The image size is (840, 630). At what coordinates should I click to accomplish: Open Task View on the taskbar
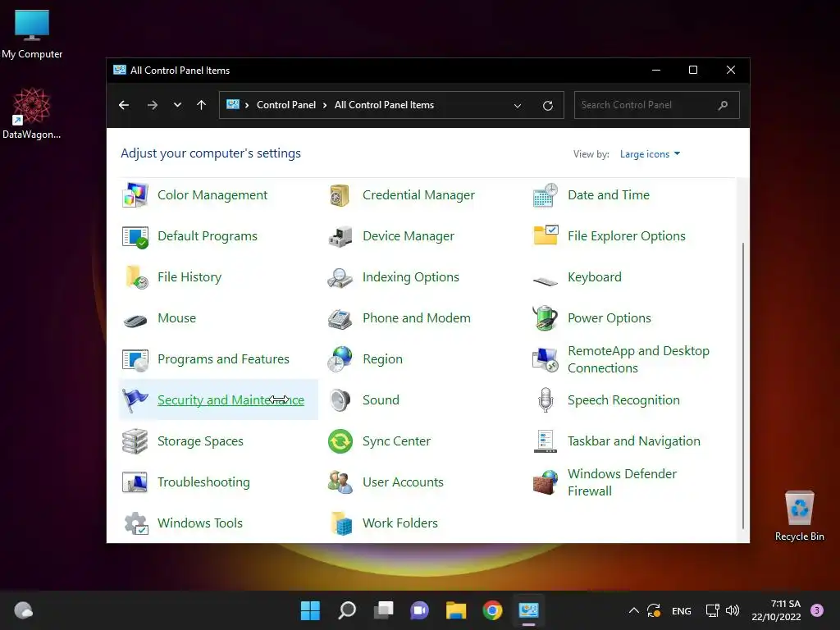coord(384,610)
